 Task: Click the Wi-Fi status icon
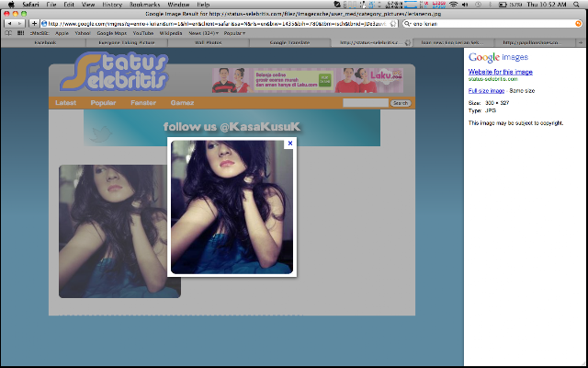coord(453,5)
